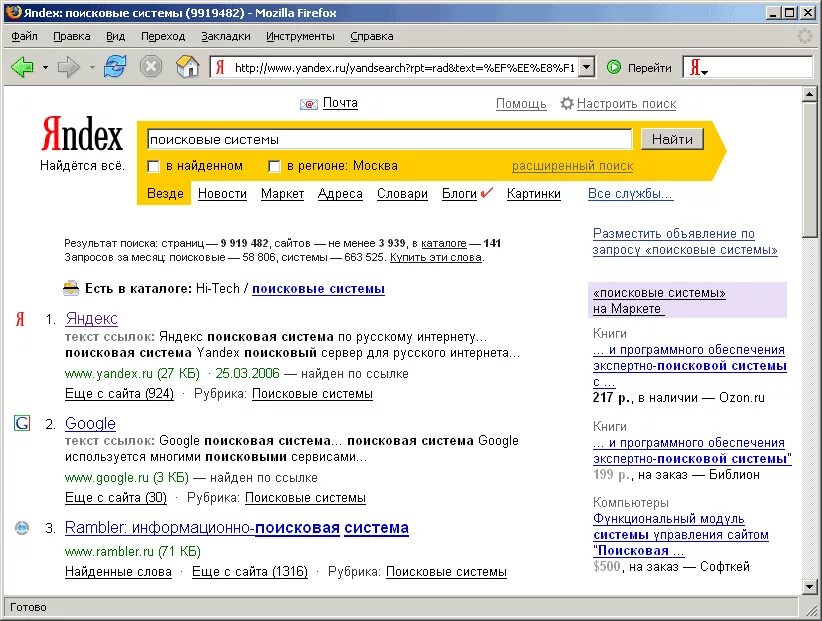The image size is (822, 621).
Task: Click 'Купить эти слова' link
Action: pyautogui.click(x=436, y=257)
